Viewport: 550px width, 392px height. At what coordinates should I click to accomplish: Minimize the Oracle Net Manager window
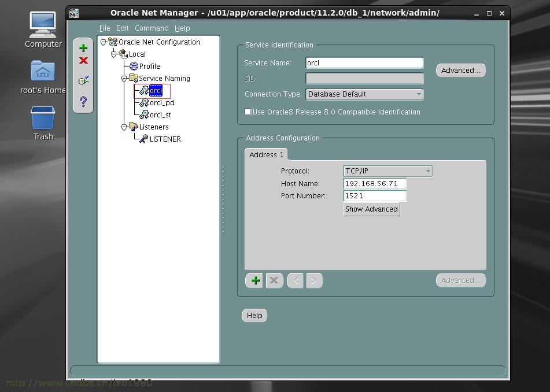coord(476,14)
